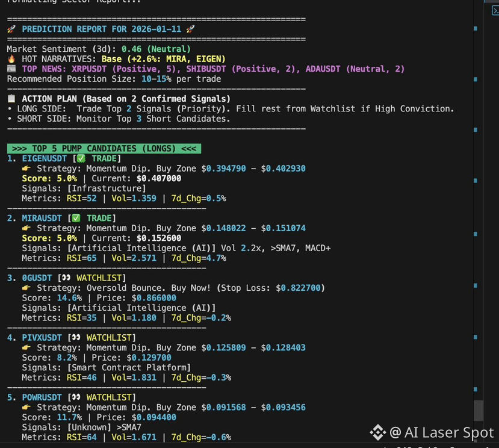The image size is (499, 448).
Task: Click the 'MIRAUSDT' ticker name
Action: tap(42, 218)
